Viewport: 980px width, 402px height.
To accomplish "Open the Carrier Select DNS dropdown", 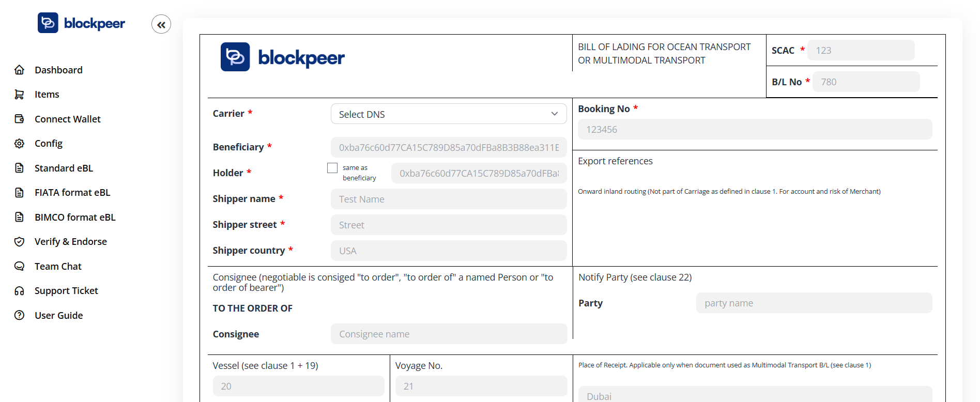I will 448,114.
